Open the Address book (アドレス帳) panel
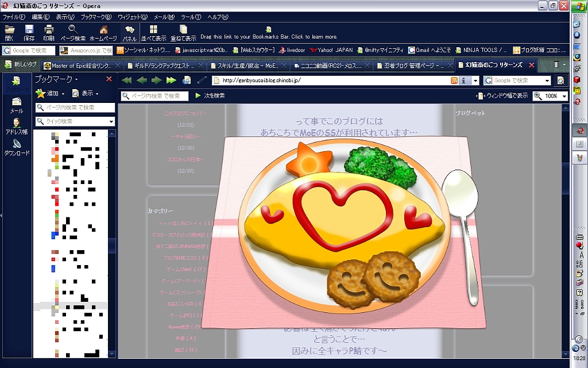The height and width of the screenshot is (368, 588). tap(16, 126)
